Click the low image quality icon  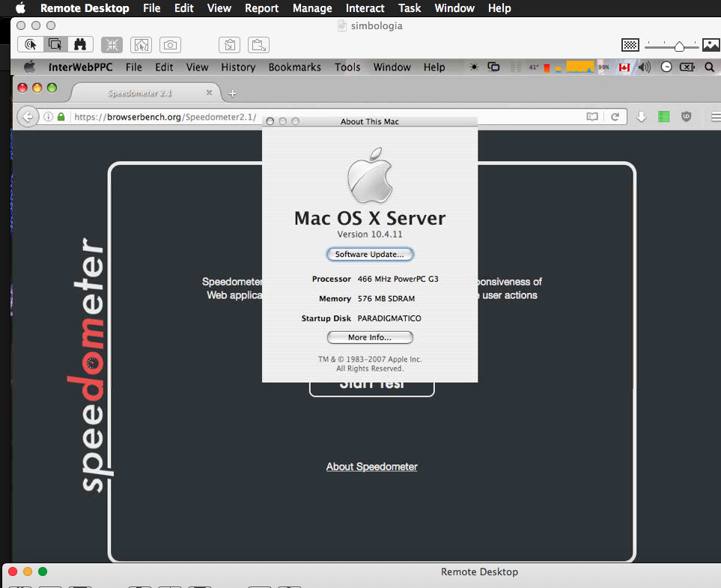coord(630,45)
